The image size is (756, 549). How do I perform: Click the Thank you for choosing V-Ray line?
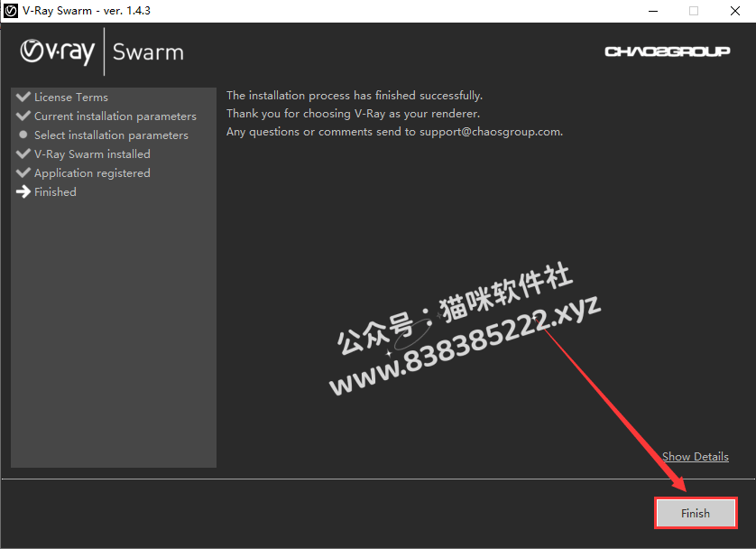(354, 114)
